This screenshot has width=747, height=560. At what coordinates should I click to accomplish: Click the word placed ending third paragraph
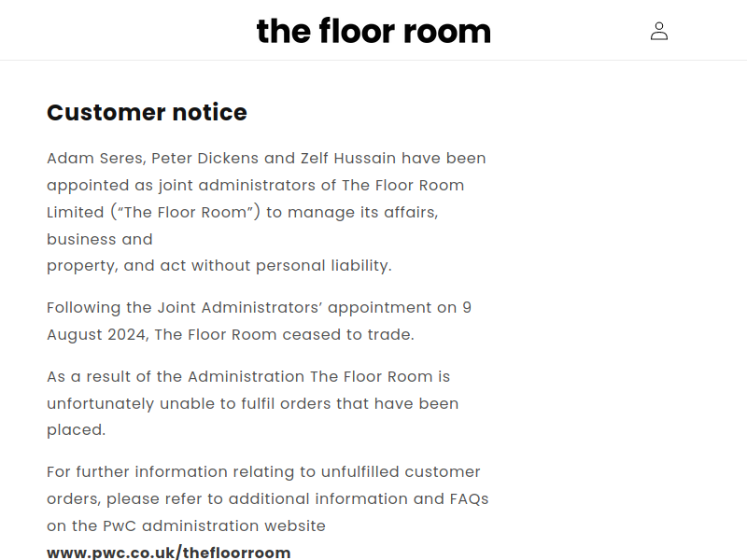click(x=76, y=430)
